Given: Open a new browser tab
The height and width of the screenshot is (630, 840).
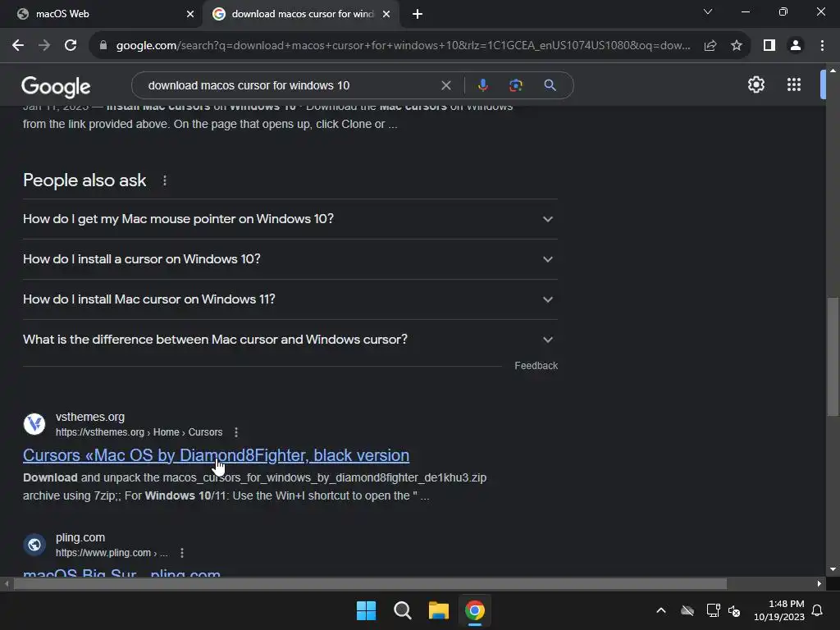Looking at the screenshot, I should click(418, 14).
